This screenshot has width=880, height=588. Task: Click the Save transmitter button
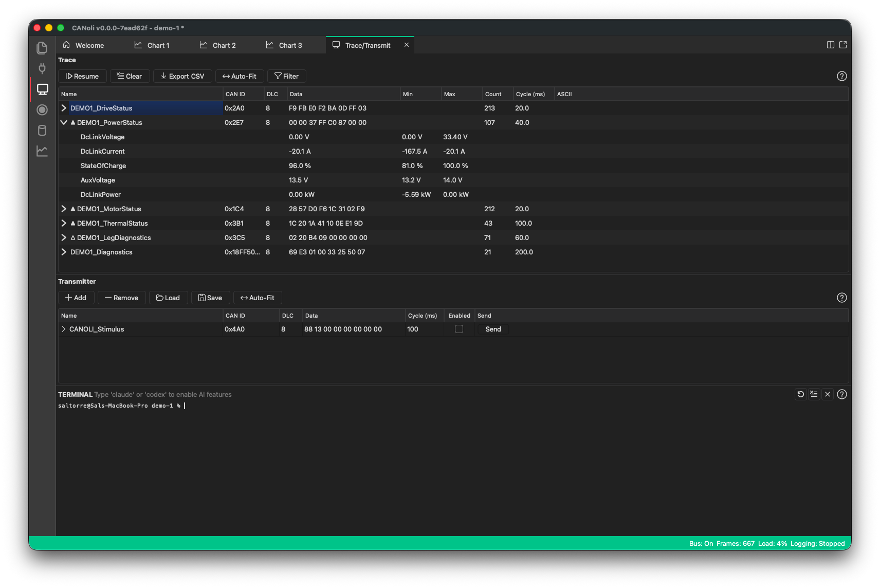point(210,298)
